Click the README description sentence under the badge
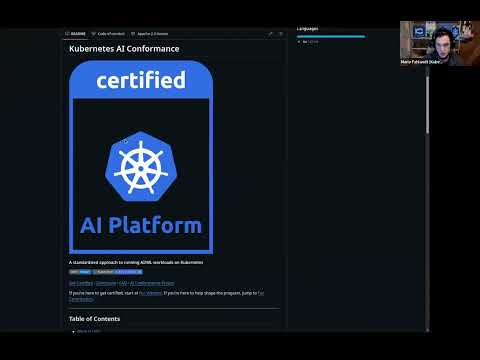Image resolution: width=480 pixels, height=360 pixels. coord(136,262)
